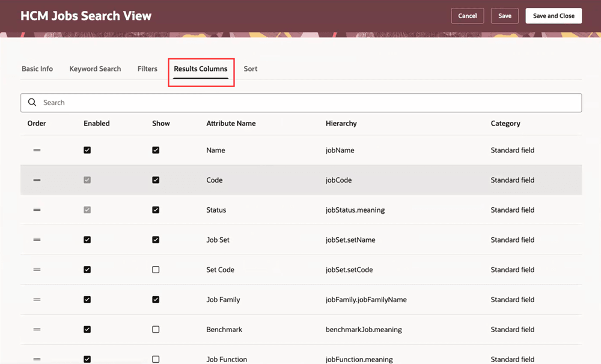Select the Results Columns tab
This screenshot has width=601, height=364.
(x=201, y=69)
